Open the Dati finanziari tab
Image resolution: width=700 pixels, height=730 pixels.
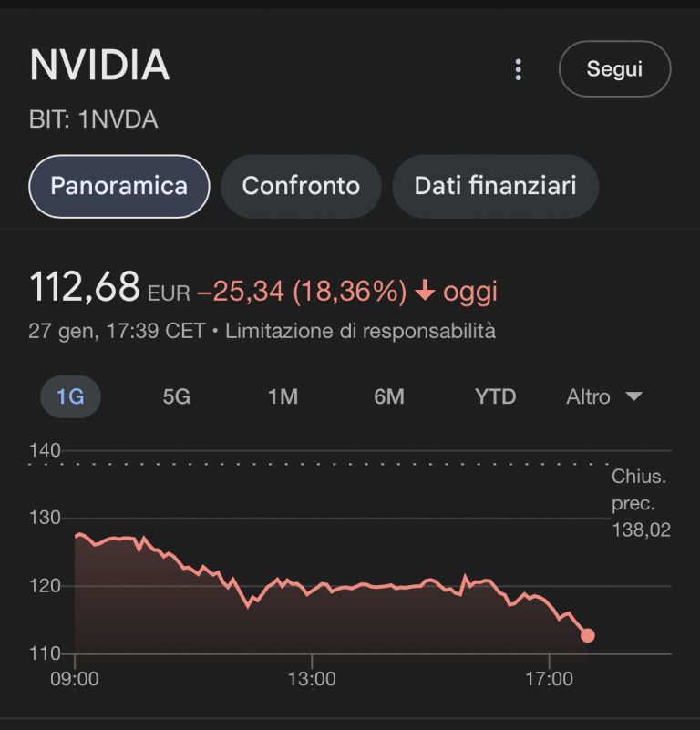tap(495, 186)
